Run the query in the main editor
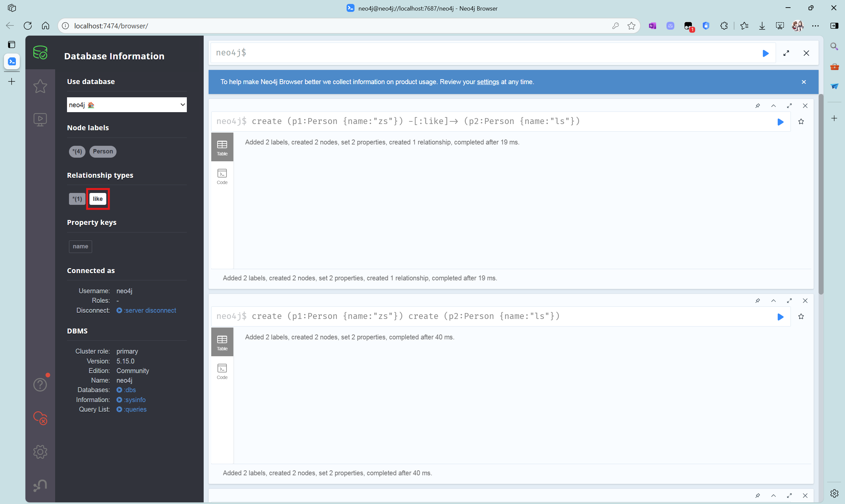 click(765, 53)
